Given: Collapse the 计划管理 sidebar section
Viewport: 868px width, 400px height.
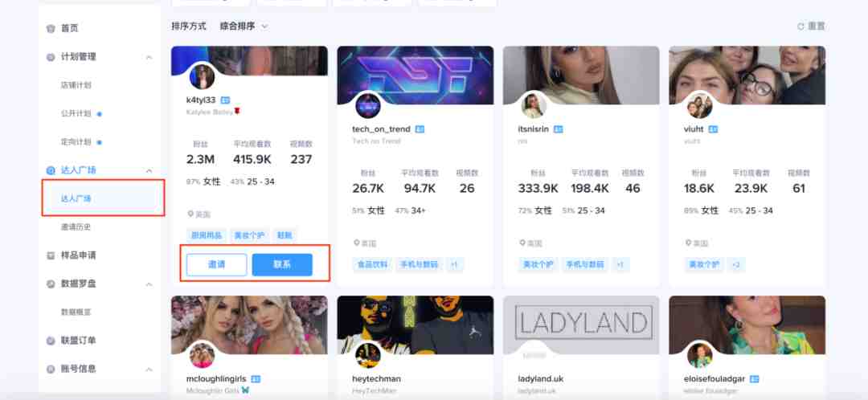Looking at the screenshot, I should pyautogui.click(x=149, y=57).
